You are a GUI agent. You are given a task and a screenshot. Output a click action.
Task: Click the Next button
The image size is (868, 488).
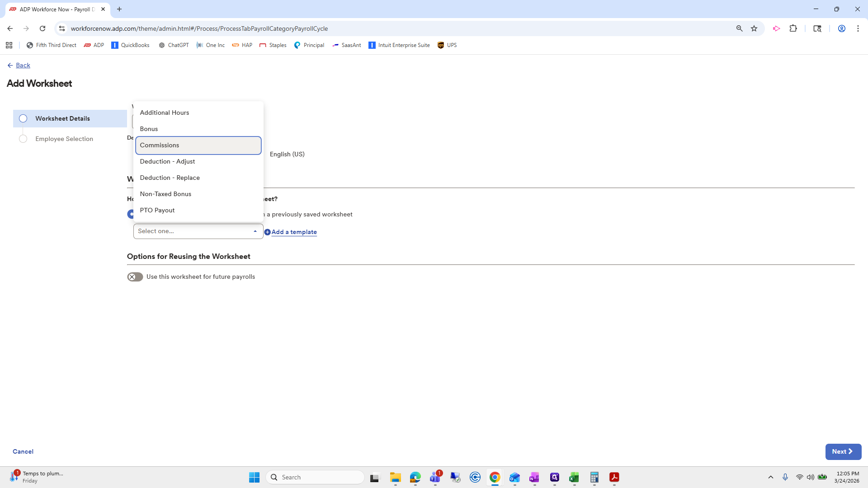843,452
